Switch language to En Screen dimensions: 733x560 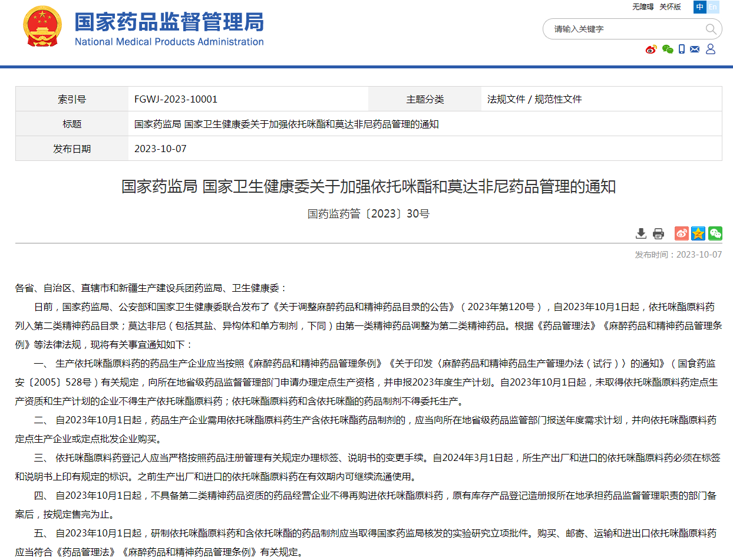coord(712,7)
